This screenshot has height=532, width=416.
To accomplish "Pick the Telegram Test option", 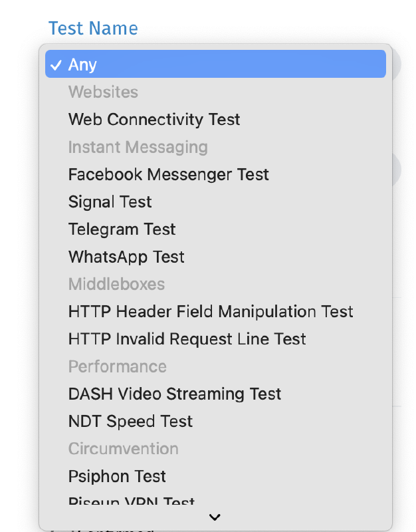I will click(122, 229).
